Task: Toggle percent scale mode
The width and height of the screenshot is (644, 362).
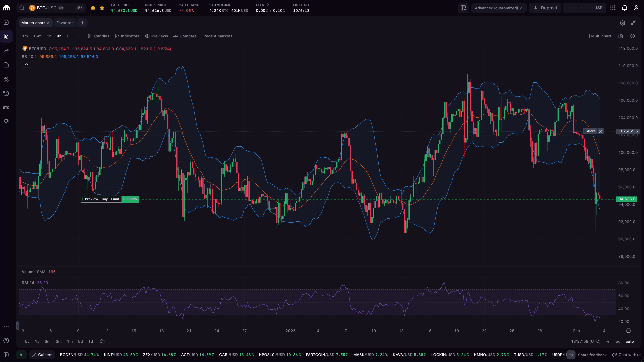Action: point(608,341)
